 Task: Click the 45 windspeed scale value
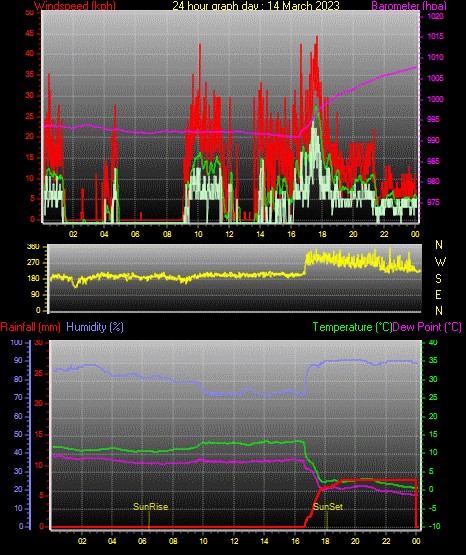tap(30, 33)
